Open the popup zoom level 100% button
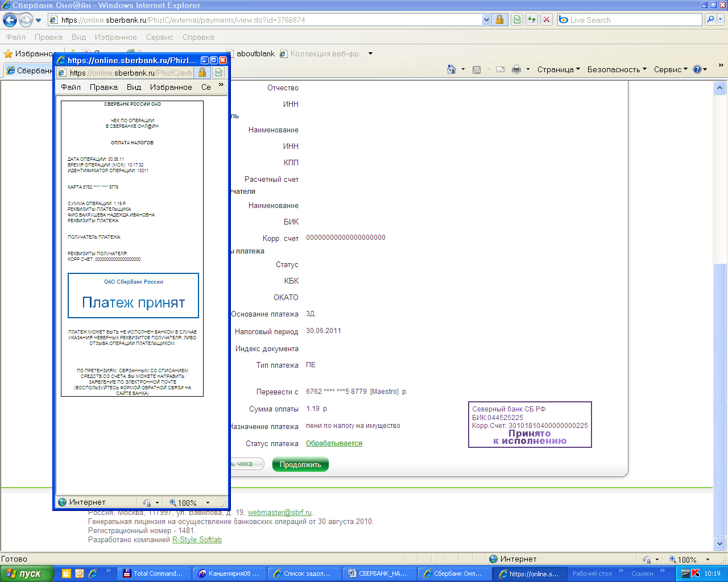The height and width of the screenshot is (582, 728). pyautogui.click(x=183, y=502)
